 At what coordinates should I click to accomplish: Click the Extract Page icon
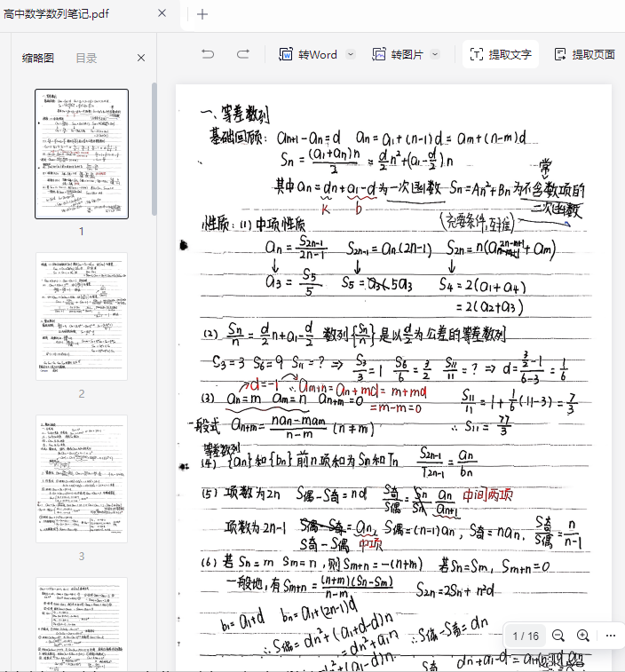click(560, 54)
